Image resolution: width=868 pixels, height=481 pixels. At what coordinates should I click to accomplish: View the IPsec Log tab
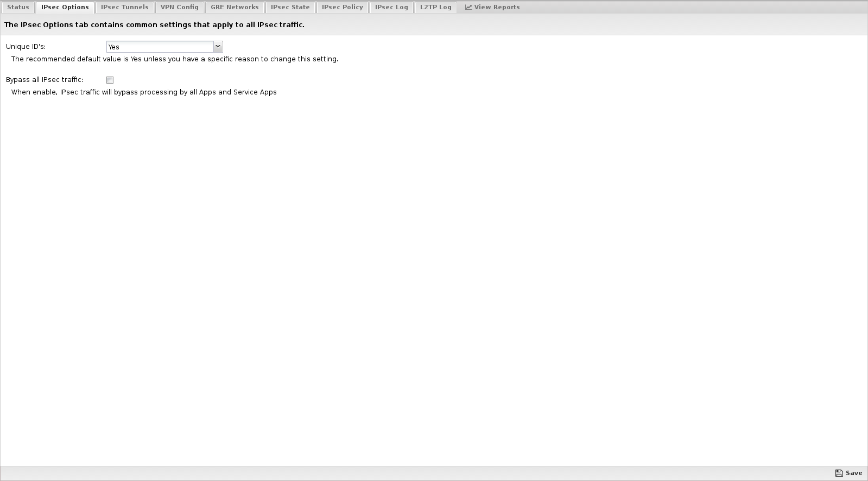point(391,7)
